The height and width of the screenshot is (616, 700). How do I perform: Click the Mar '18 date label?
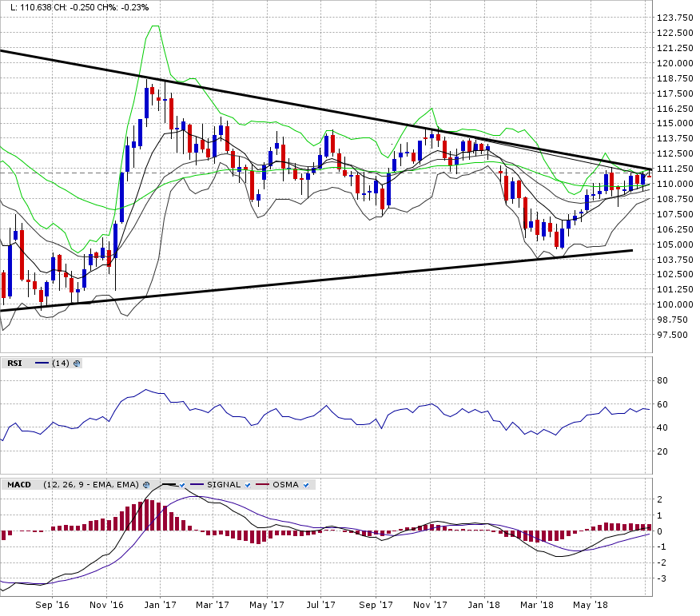coord(537,605)
